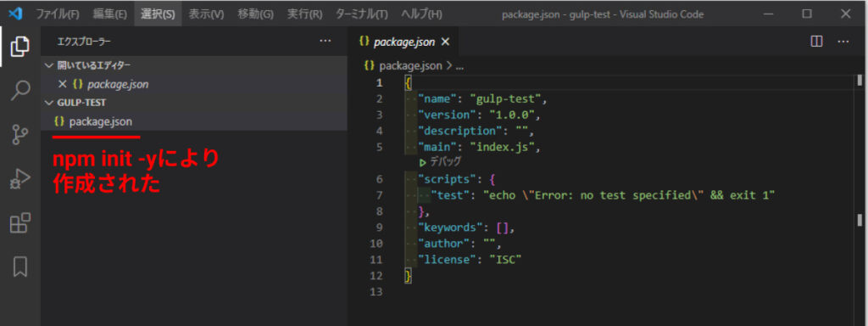Close the package.json editor tab

[445, 42]
